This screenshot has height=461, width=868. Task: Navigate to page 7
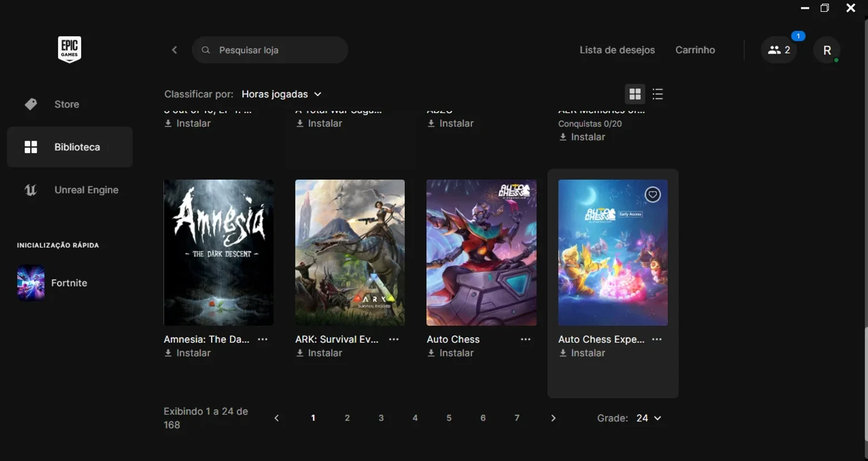pos(517,418)
